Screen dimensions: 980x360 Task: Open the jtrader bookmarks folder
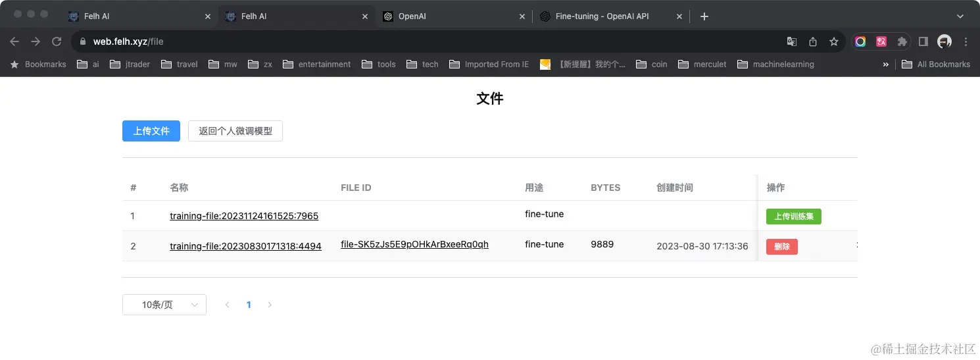point(131,64)
